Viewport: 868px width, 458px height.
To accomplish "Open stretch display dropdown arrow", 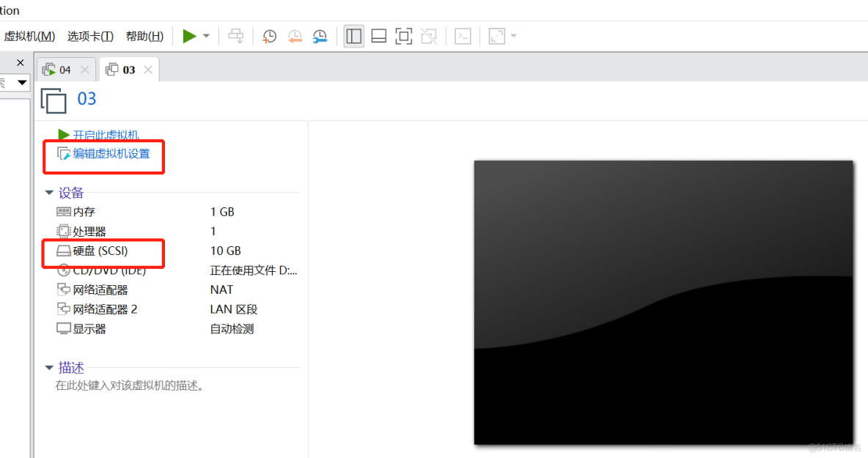I will pyautogui.click(x=514, y=36).
